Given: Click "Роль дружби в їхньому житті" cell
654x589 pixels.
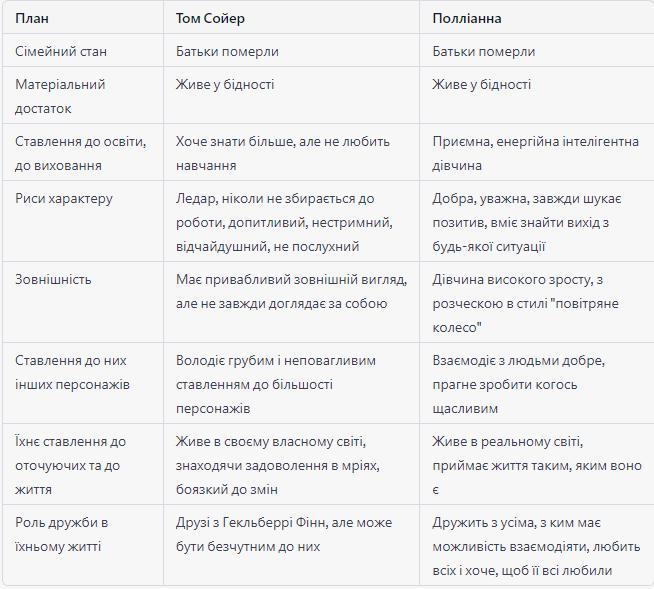Looking at the screenshot, I should pyautogui.click(x=62, y=534).
